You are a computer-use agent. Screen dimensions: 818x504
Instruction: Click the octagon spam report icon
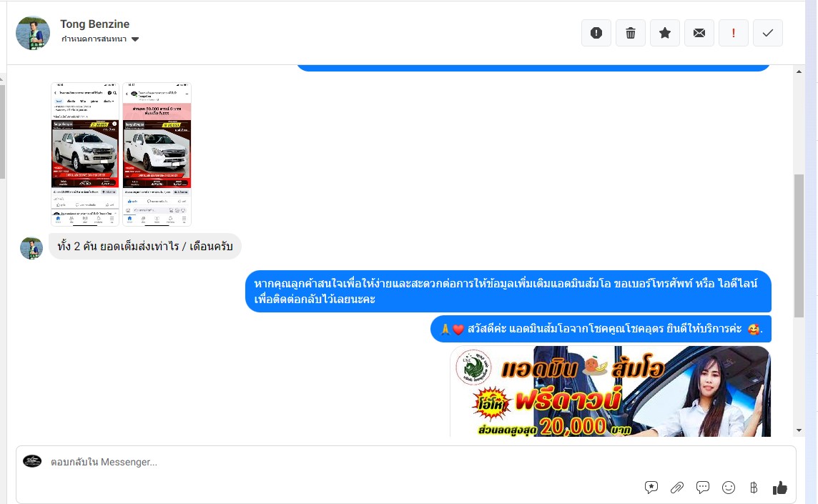[x=596, y=33]
